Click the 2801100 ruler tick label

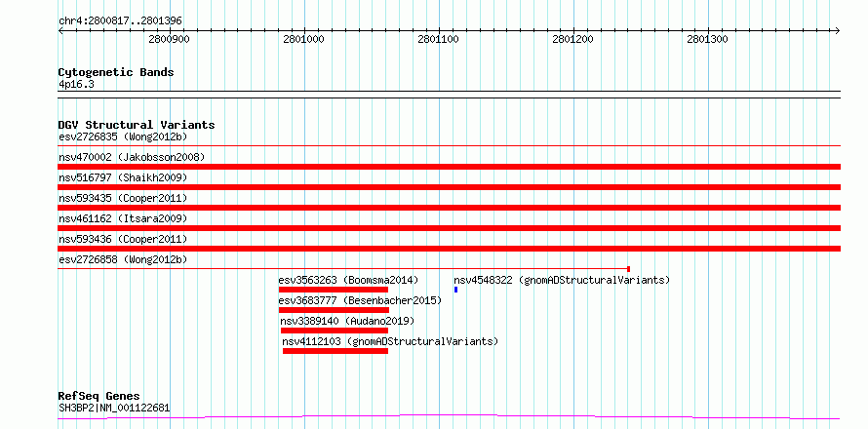(439, 39)
